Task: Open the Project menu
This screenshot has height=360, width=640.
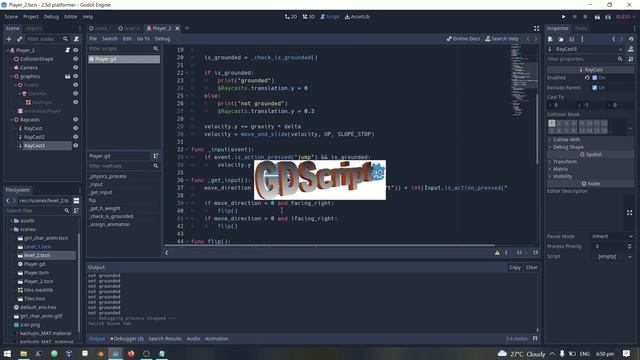Action: (31, 17)
